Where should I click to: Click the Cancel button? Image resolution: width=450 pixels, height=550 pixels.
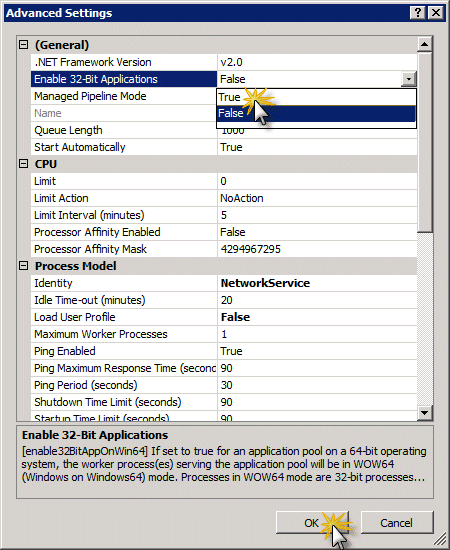pyautogui.click(x=397, y=523)
